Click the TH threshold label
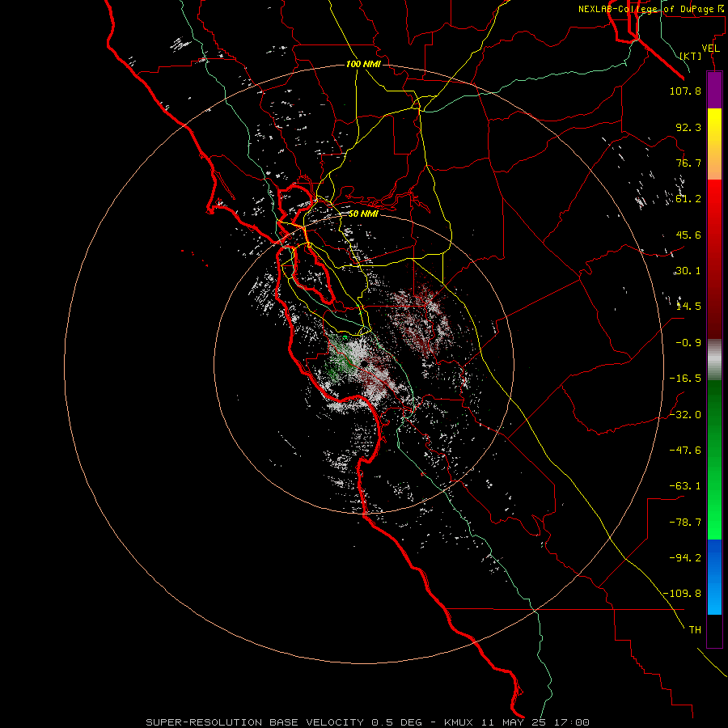Screen dimensions: 728x728 tap(695, 630)
